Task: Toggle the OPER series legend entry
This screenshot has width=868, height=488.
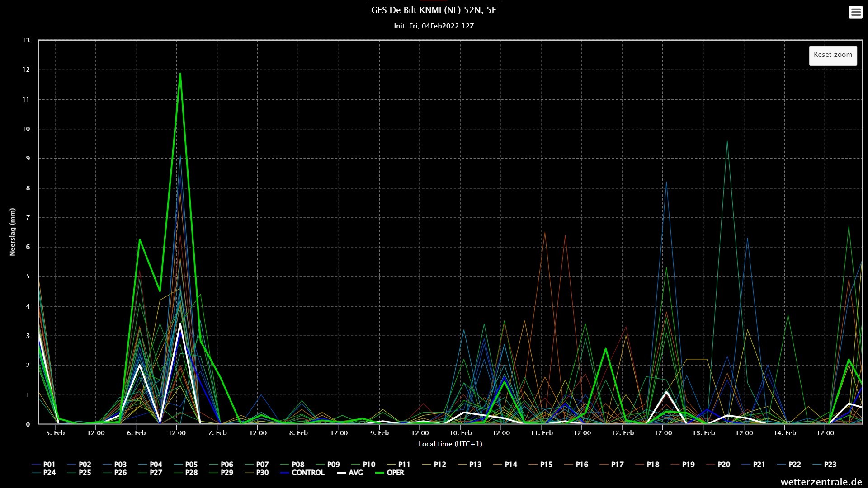Action: [x=395, y=473]
